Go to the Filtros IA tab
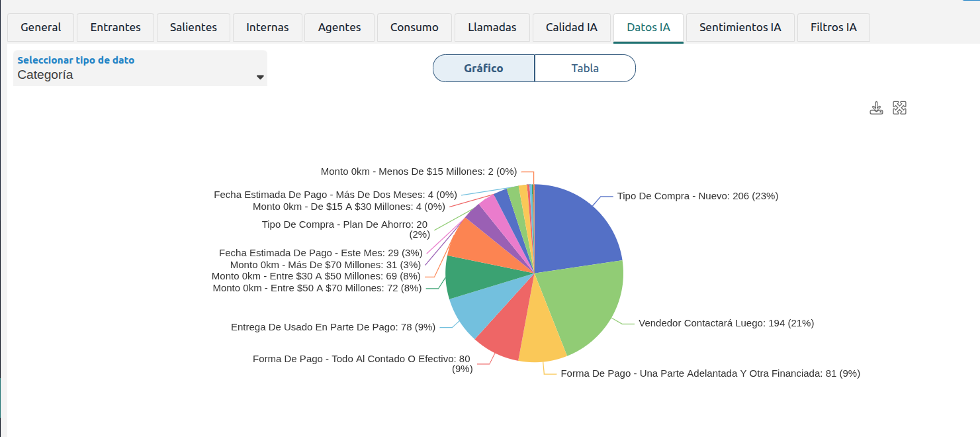 (833, 27)
